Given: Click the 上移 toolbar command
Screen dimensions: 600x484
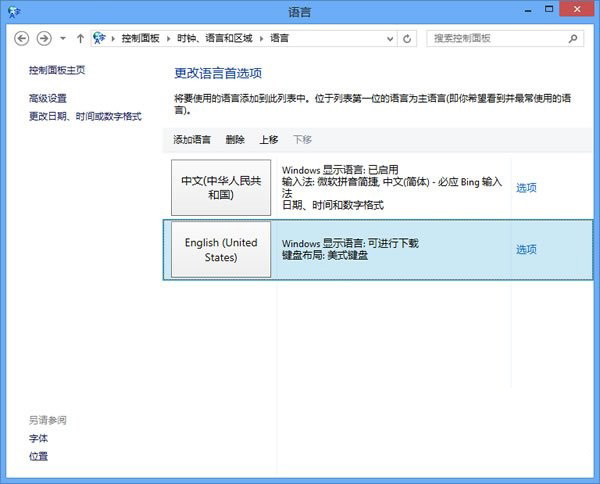Looking at the screenshot, I should tap(269, 140).
